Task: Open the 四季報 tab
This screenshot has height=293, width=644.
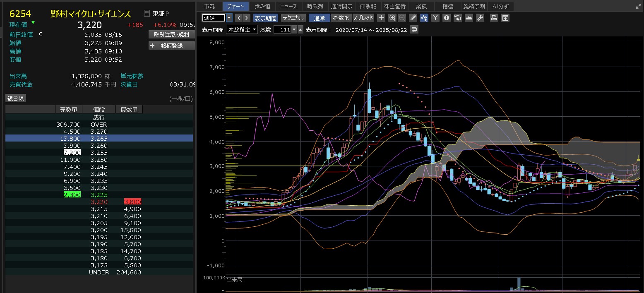Action: (x=368, y=6)
